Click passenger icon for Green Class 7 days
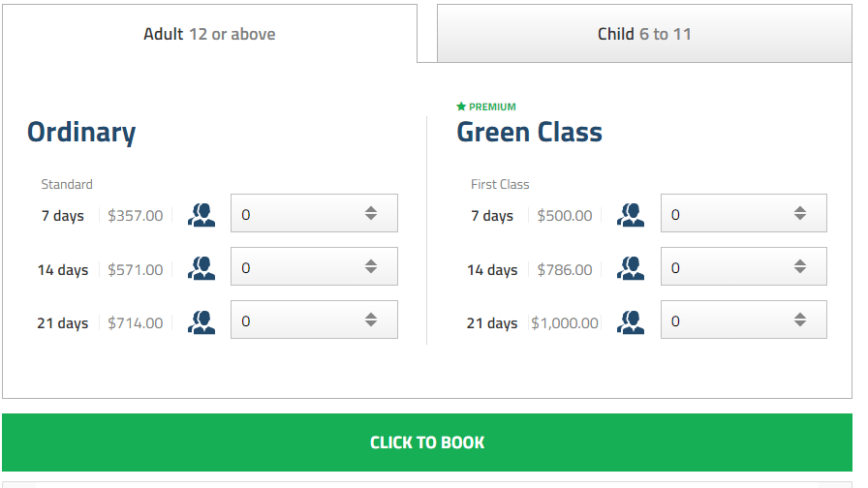 point(632,215)
